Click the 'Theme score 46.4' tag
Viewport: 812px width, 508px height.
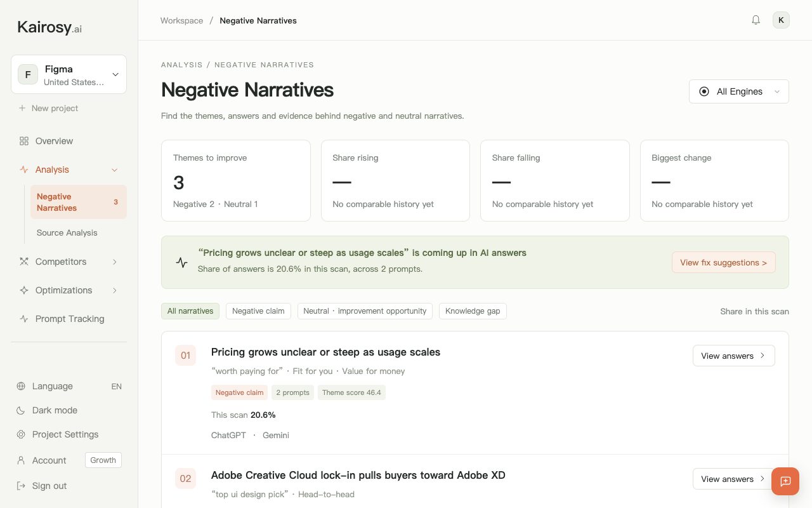[351, 392]
